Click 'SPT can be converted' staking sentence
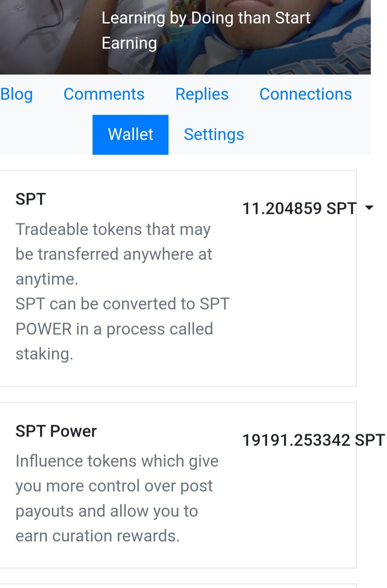 click(x=122, y=304)
